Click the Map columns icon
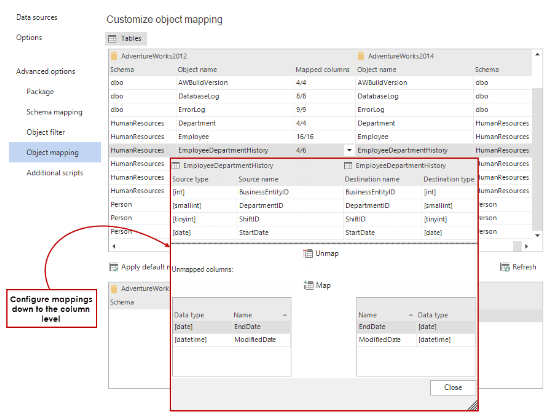 pos(308,285)
